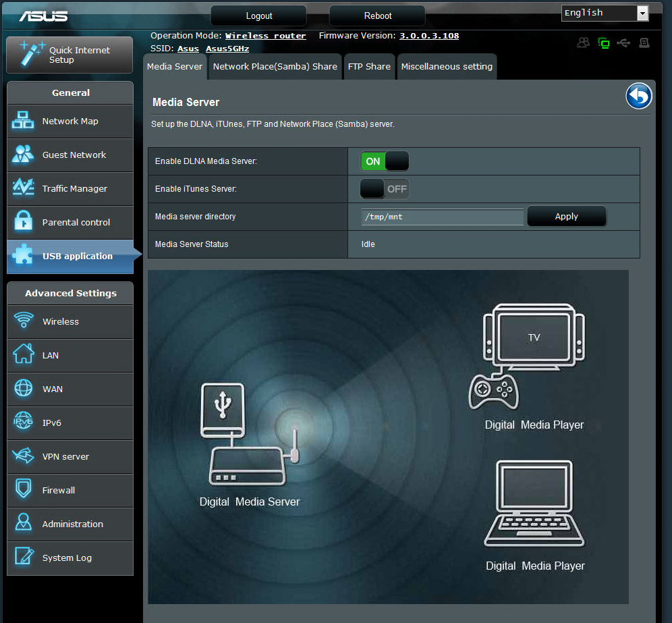
Task: Click the Wireless router operation mode link
Action: pos(265,36)
